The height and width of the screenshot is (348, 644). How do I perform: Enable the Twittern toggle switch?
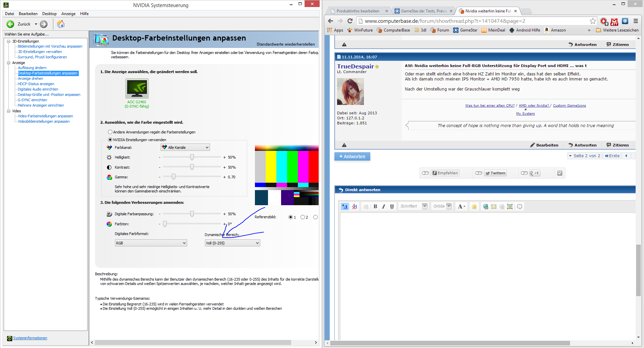479,173
